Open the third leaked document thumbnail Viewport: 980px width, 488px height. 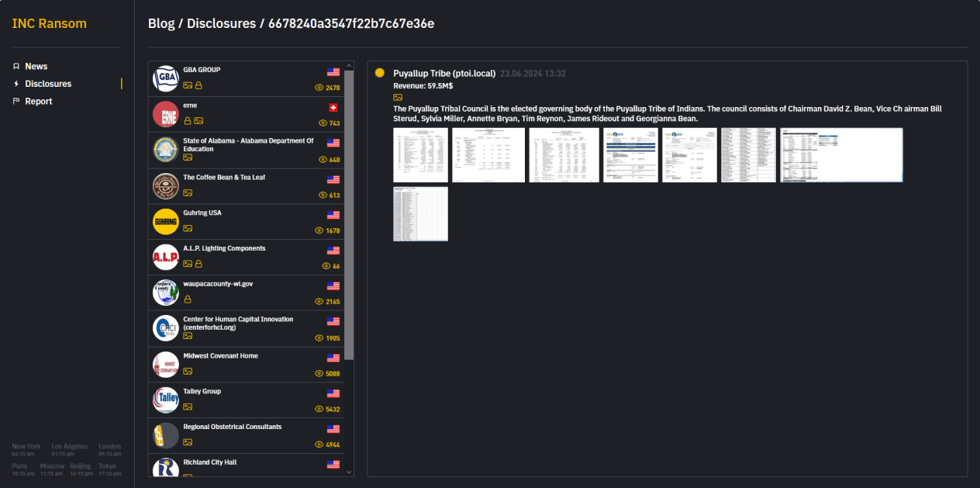(x=564, y=155)
